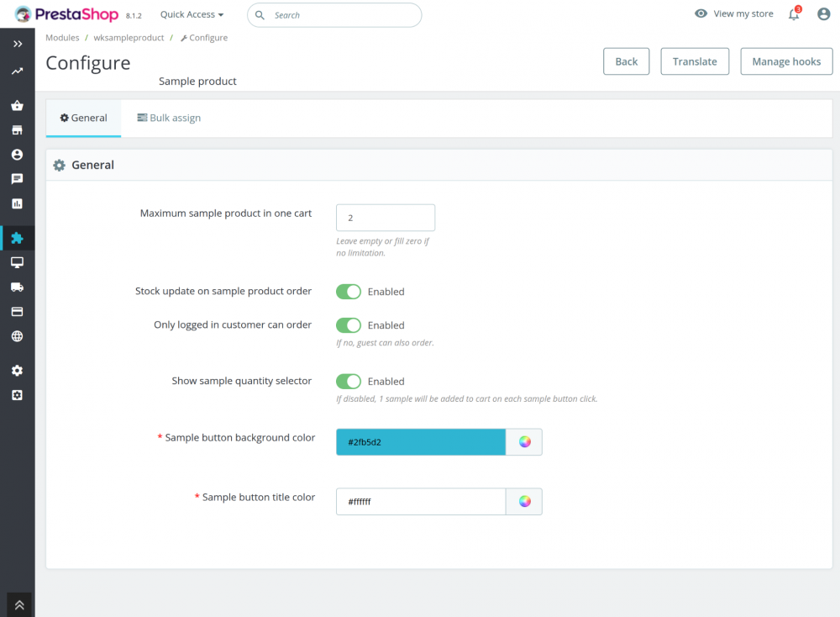
Task: Open Quick Access dropdown
Action: point(192,14)
